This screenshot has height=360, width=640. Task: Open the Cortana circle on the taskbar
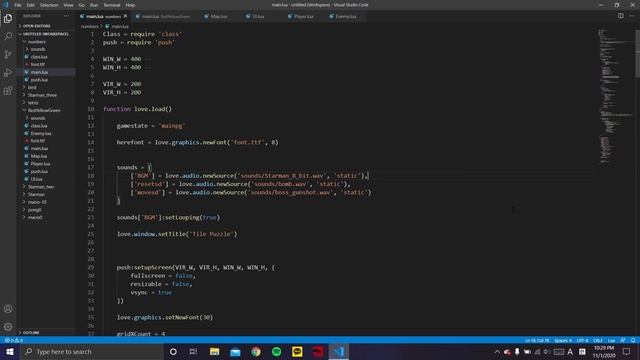click(173, 351)
